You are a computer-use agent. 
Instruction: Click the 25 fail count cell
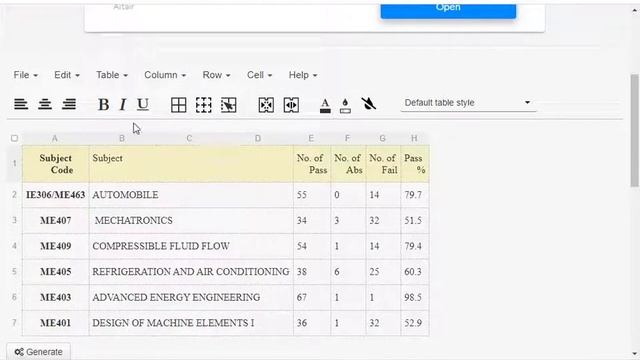tap(383, 272)
